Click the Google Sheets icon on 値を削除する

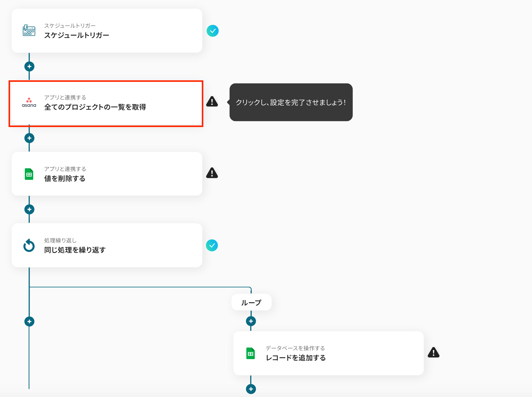29,174
